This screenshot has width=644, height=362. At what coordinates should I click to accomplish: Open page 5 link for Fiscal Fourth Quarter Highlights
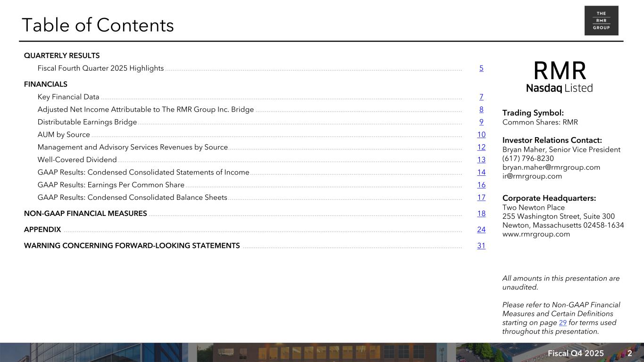[481, 68]
